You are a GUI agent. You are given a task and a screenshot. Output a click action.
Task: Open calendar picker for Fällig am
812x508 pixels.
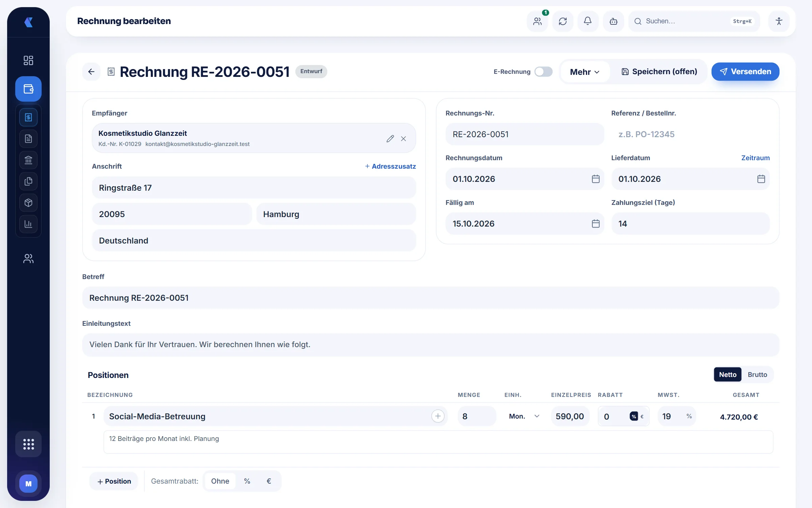[x=595, y=224]
